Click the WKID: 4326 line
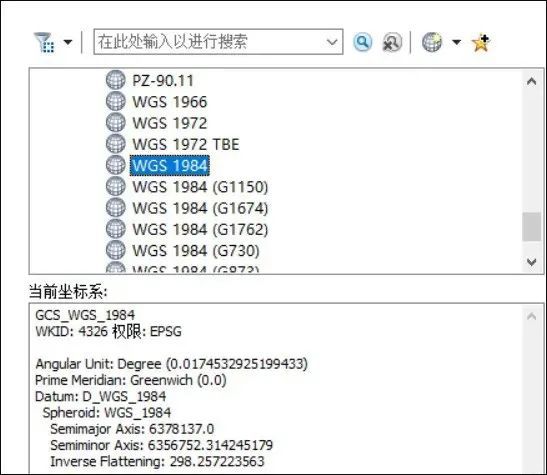547x475 pixels. coord(108,331)
